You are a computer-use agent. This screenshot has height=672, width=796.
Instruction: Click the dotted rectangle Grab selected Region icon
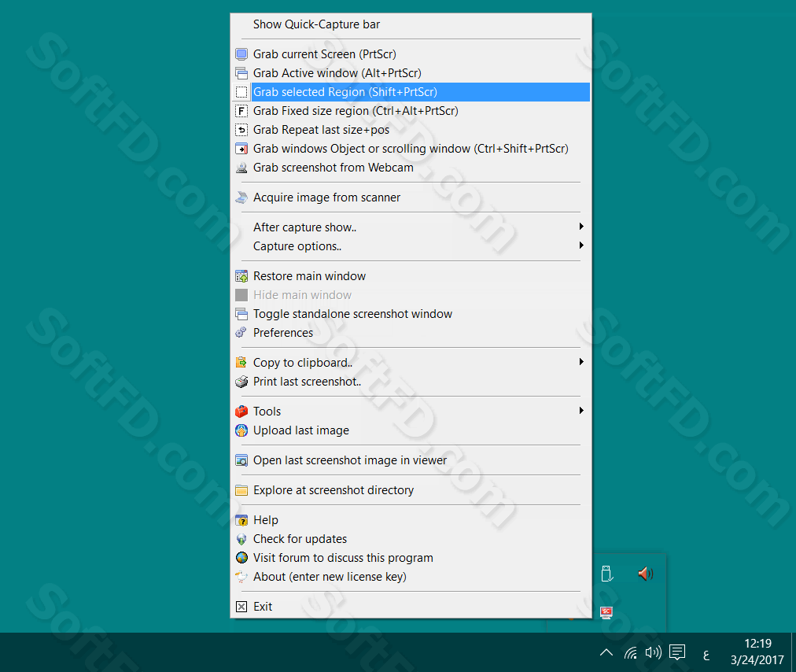241,92
